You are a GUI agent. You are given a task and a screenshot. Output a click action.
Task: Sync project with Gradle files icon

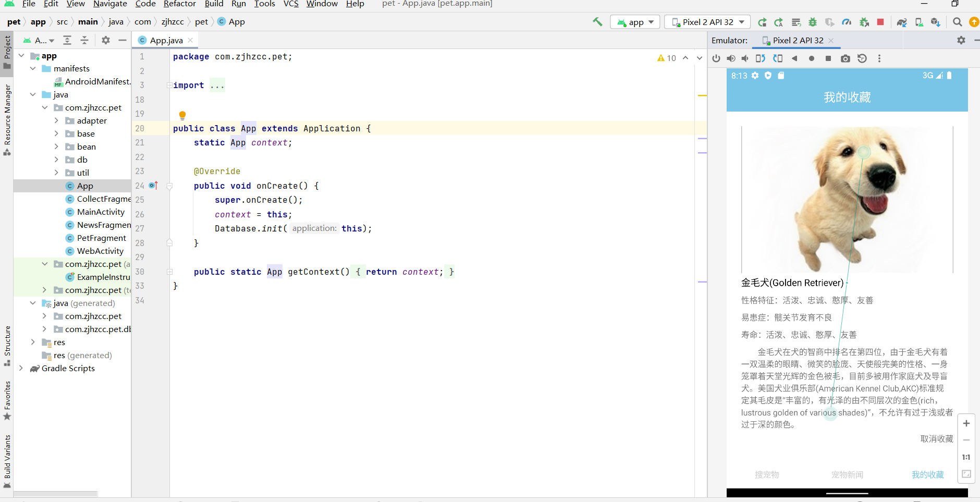902,22
